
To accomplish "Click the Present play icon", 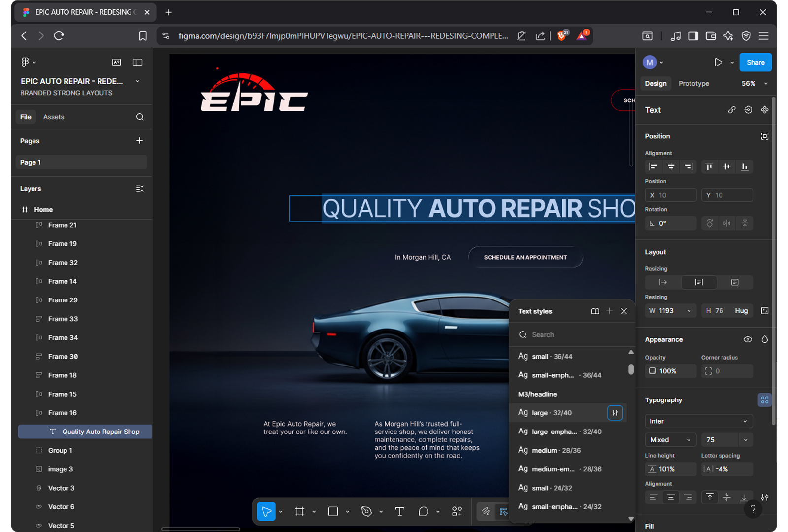I will (718, 62).
